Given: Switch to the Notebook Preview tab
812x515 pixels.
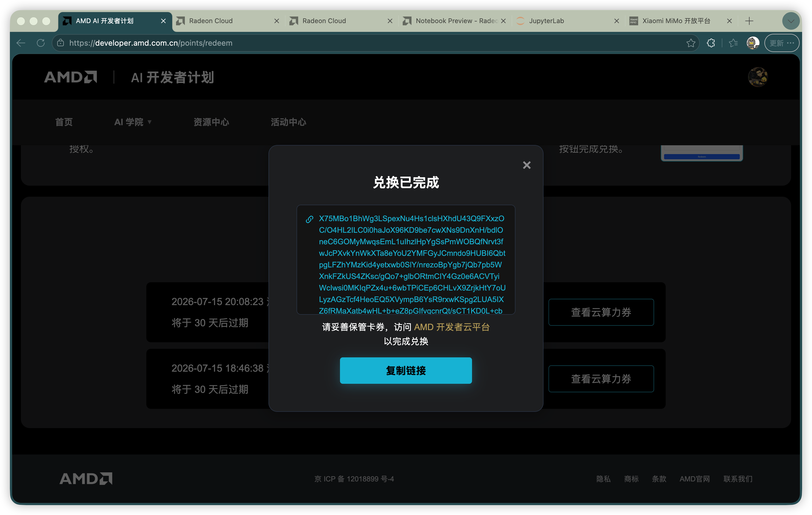Looking at the screenshot, I should [x=455, y=21].
